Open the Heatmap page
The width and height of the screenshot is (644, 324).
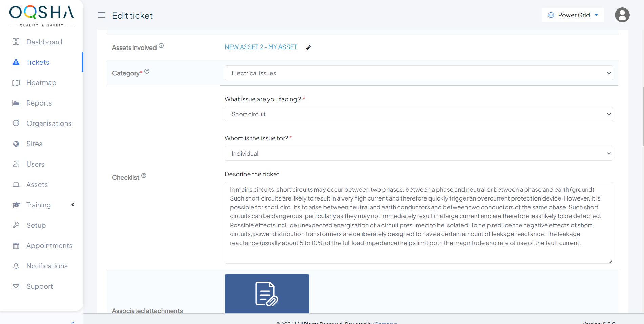41,83
